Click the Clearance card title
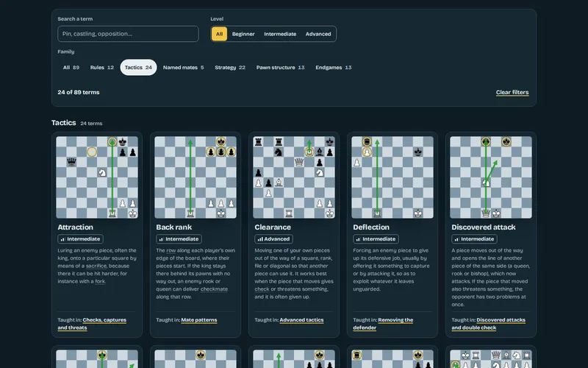588x368 pixels. 273,227
